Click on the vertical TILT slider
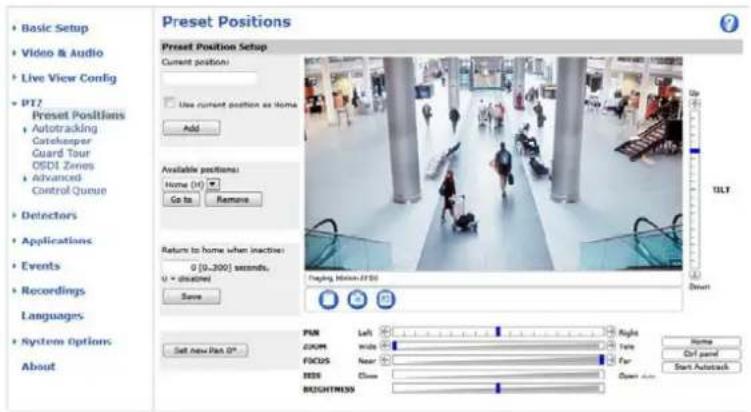Viewport: 751px width, 412px height. tap(694, 189)
